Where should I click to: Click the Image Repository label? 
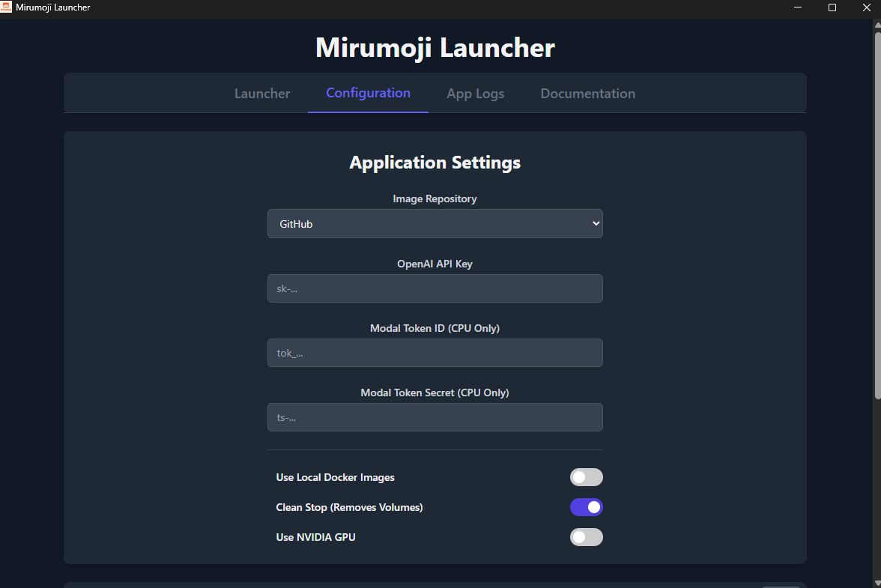(x=435, y=198)
